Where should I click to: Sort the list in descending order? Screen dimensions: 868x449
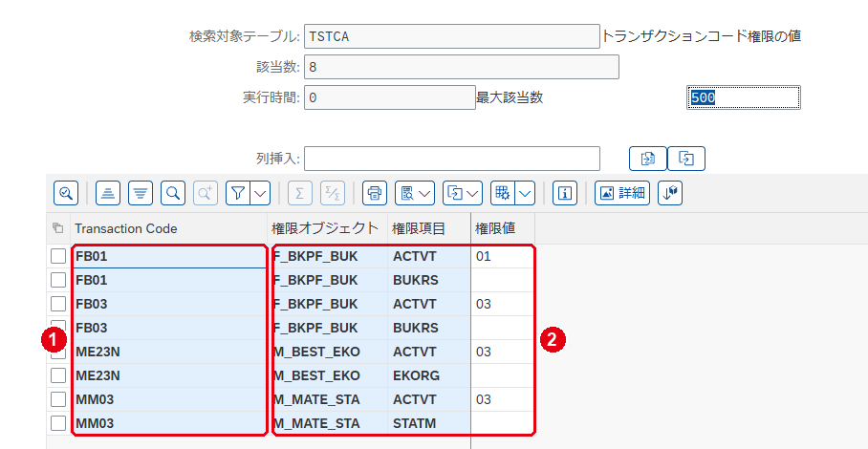pos(141,193)
